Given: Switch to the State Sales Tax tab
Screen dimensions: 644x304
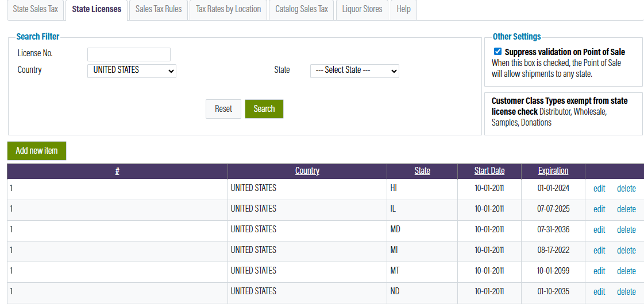Looking at the screenshot, I should point(35,9).
